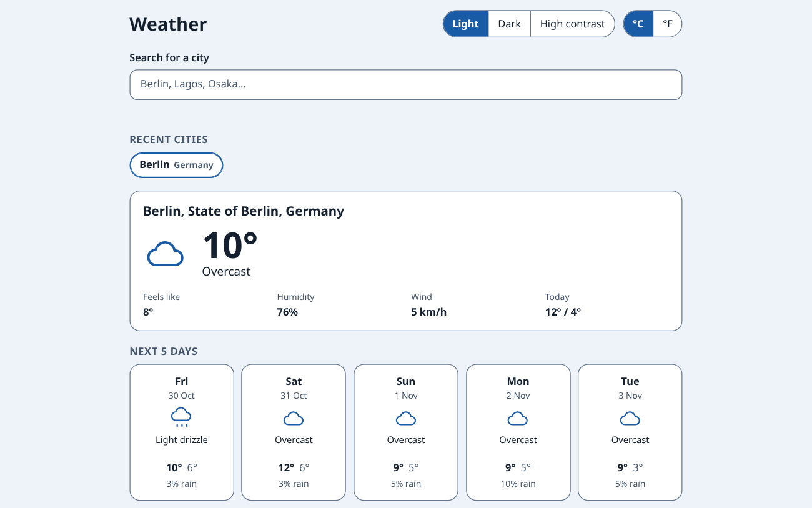The height and width of the screenshot is (508, 812).
Task: Click Saturday's '12° 6°' temperatures
Action: coord(294,467)
